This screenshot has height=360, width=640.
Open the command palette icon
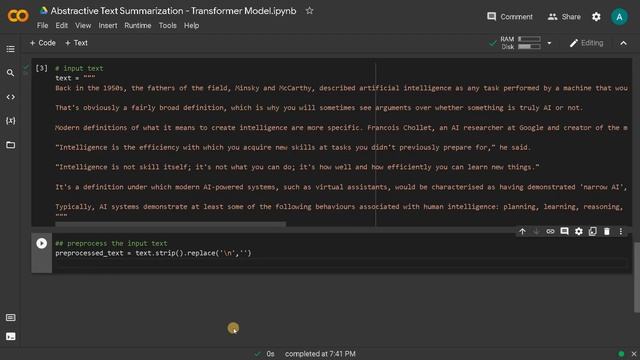click(x=11, y=318)
